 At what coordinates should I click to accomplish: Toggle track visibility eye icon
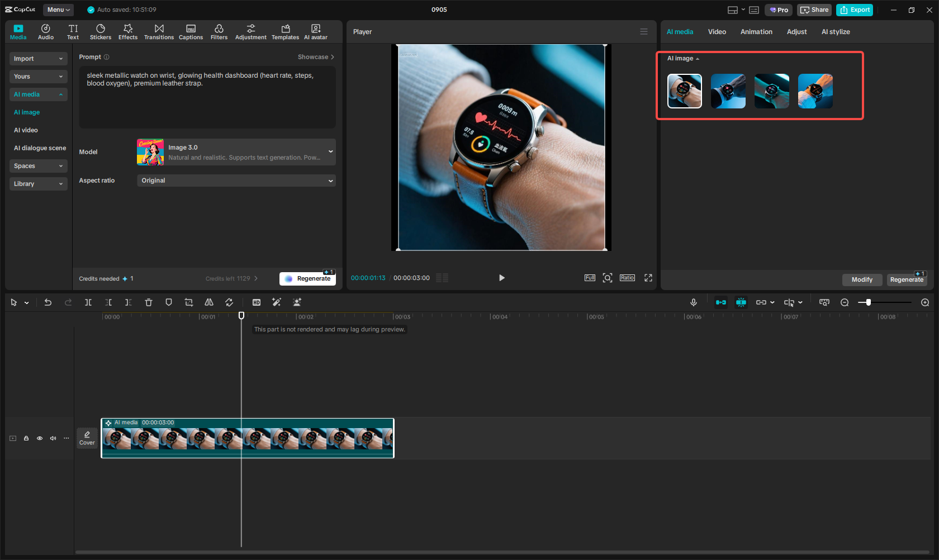40,438
